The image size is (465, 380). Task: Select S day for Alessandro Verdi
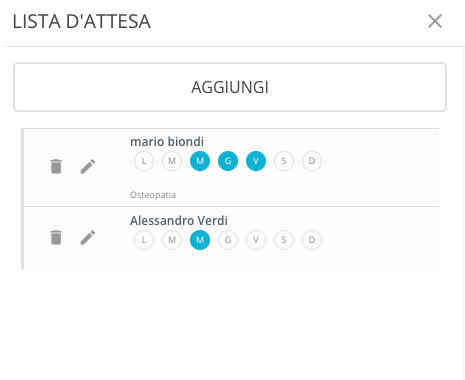(x=284, y=240)
